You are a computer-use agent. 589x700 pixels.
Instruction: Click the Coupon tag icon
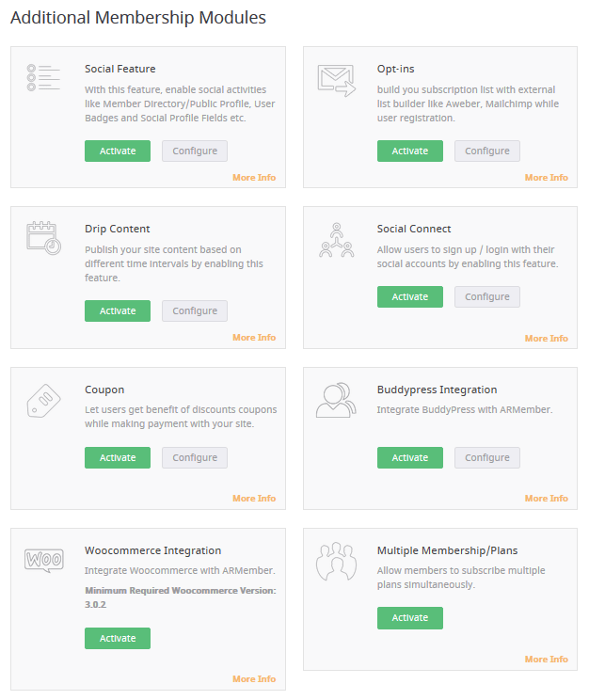point(43,401)
